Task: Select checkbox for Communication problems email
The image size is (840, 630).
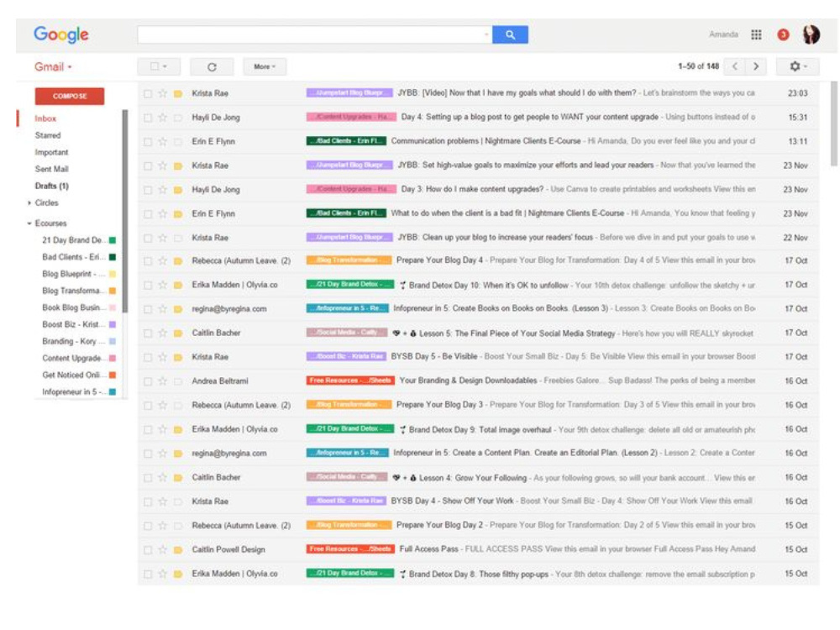Action: tap(148, 142)
